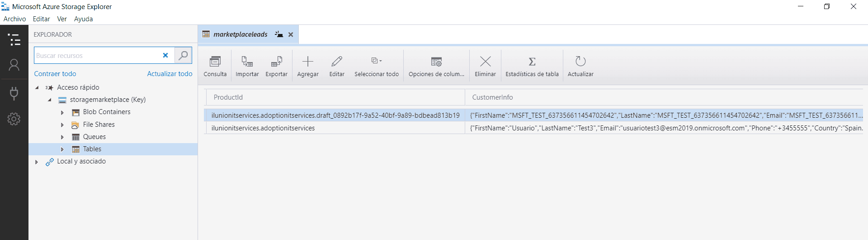Open the settings gear in sidebar
The width and height of the screenshot is (868, 240).
tap(14, 119)
